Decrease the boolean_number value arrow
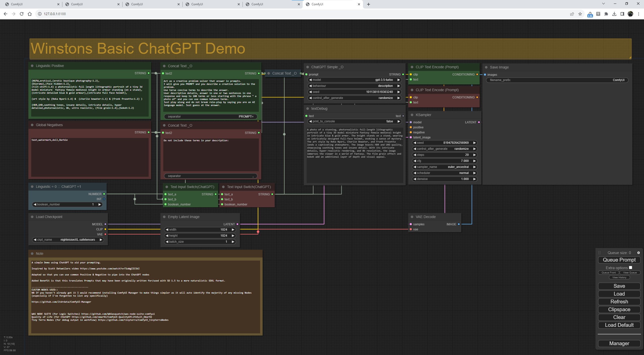Viewport: 644px width, 355px height. click(35, 204)
